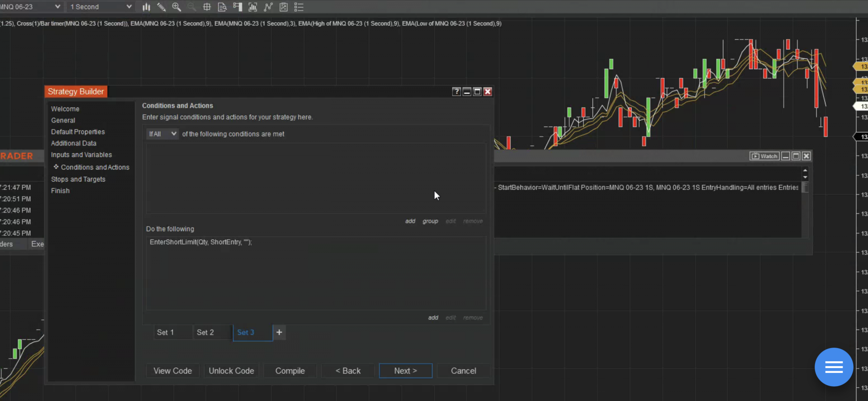Viewport: 868px width, 401px height.
Task: Click the Next button
Action: [406, 371]
